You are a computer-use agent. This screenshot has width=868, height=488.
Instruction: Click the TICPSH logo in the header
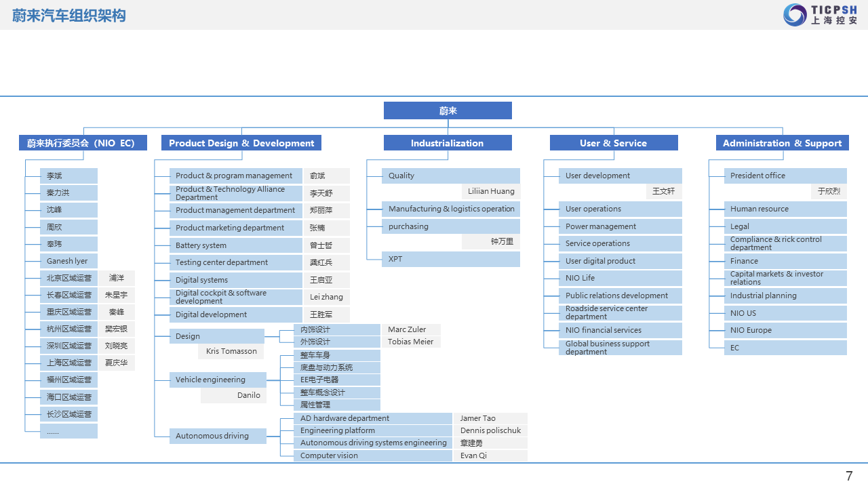(x=820, y=14)
